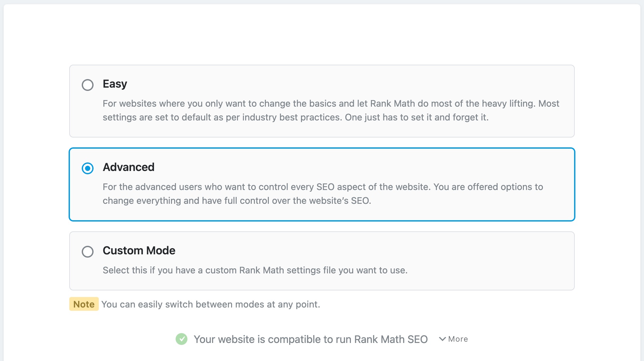Select the Easy mode card
Screen dimensions: 644x361
click(322, 100)
